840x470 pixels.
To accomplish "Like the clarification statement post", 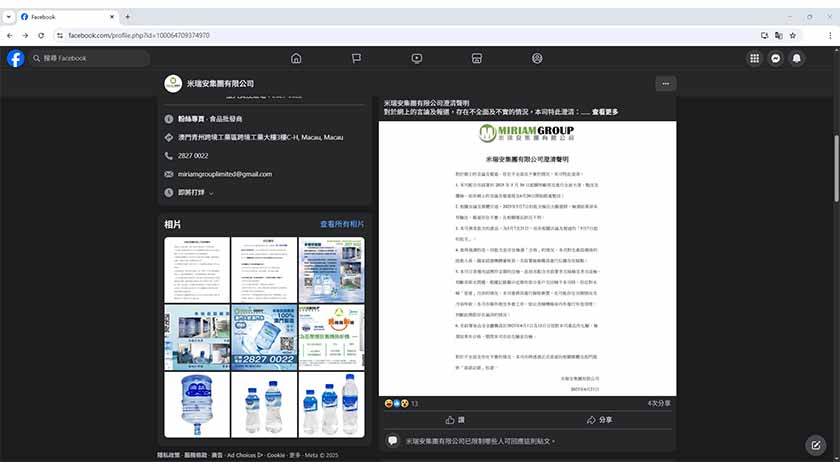I will [x=454, y=420].
